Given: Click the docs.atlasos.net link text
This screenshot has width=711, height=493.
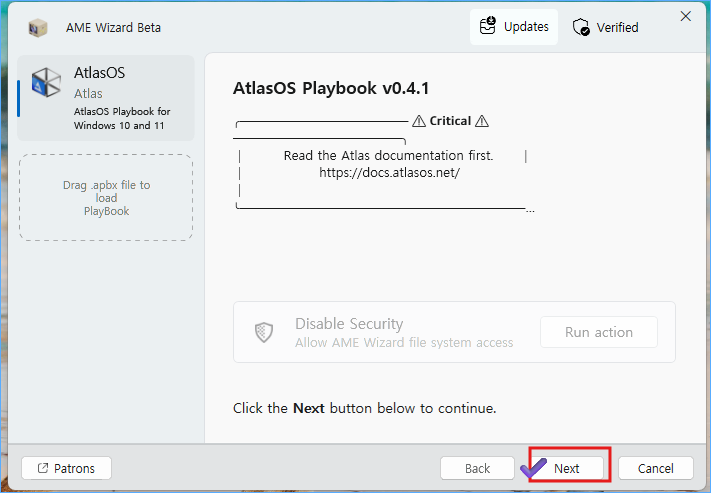Looking at the screenshot, I should [x=389, y=173].
